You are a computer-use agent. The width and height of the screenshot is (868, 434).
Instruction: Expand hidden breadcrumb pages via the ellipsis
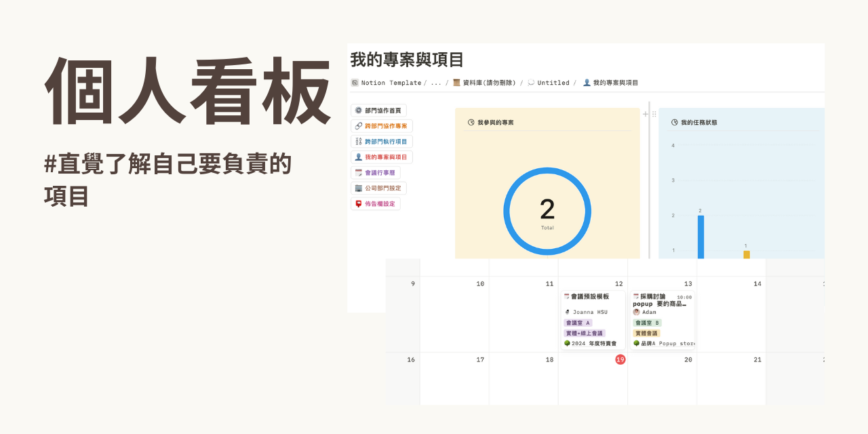coord(437,82)
